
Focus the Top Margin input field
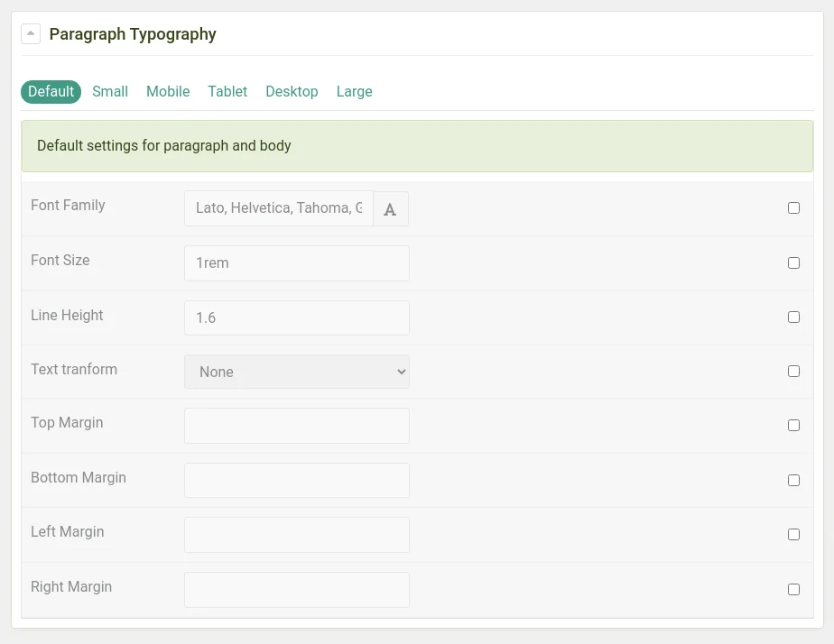297,426
